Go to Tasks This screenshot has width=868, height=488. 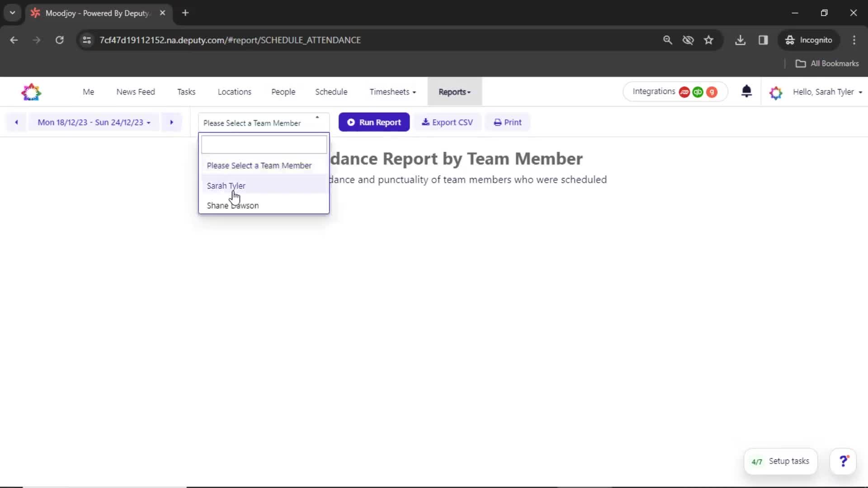click(186, 92)
